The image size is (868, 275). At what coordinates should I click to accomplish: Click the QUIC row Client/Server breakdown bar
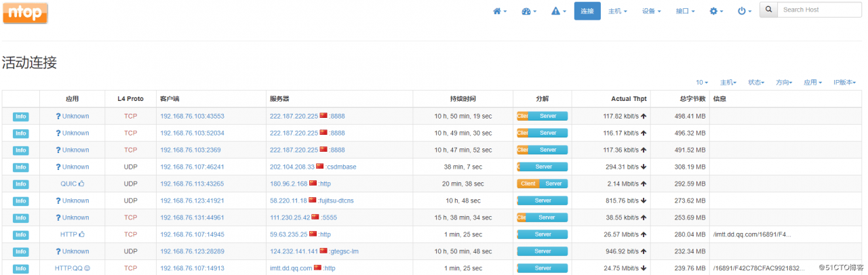click(x=542, y=184)
